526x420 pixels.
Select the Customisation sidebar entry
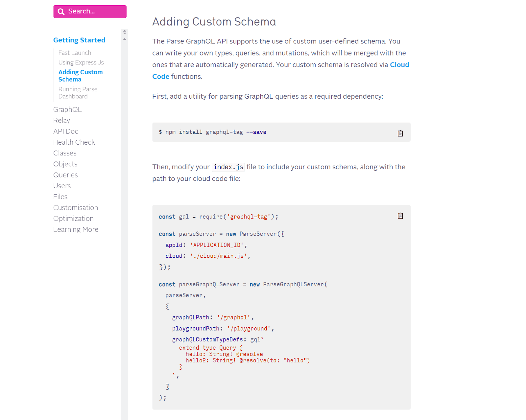point(75,207)
